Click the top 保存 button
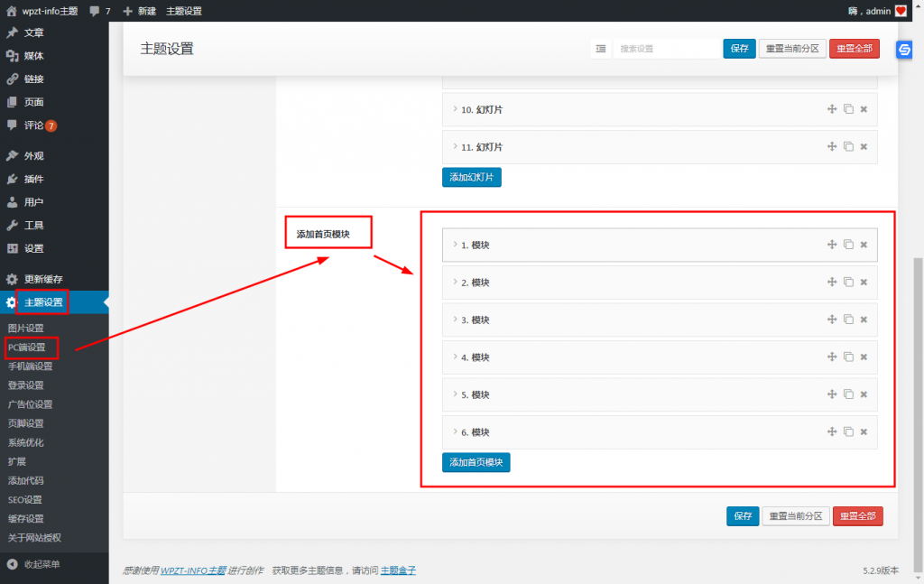 739,49
